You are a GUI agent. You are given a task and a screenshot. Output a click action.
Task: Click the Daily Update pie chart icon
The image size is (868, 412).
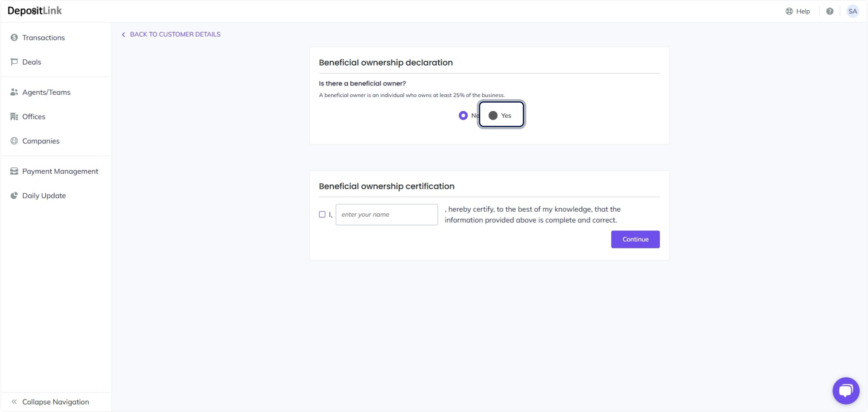[14, 195]
